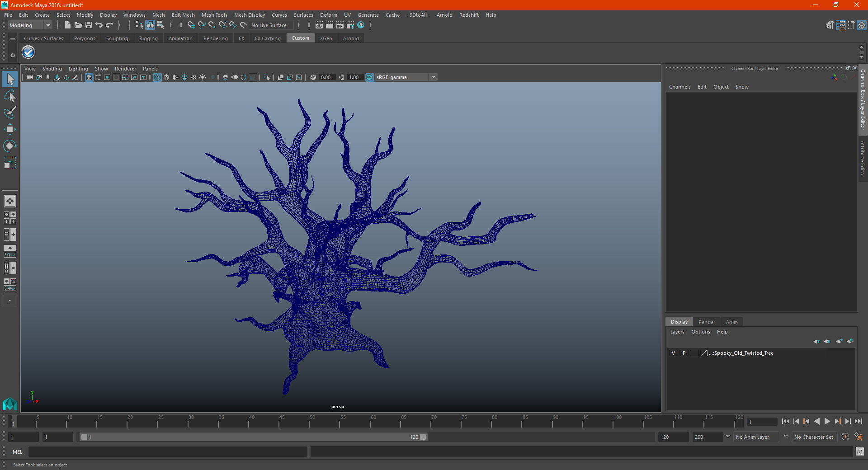Go to start of playback range
This screenshot has height=470, width=868.
[x=786, y=421]
